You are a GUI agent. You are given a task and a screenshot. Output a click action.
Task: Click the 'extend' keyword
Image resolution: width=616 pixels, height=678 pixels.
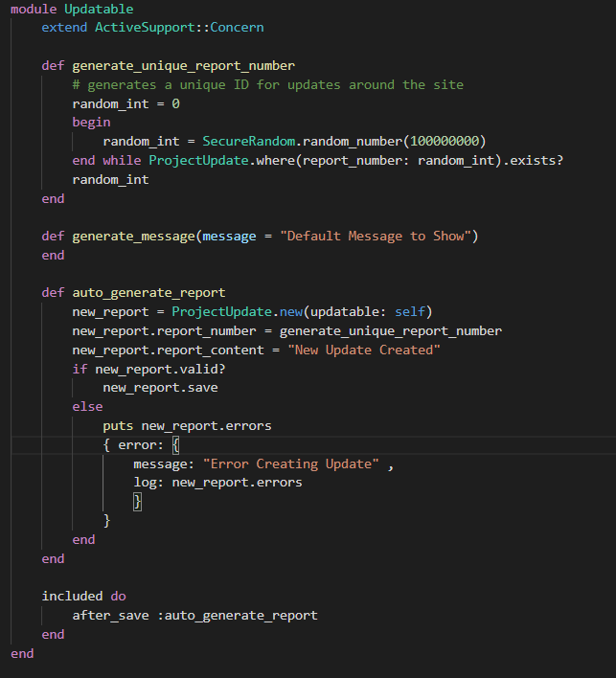[64, 28]
